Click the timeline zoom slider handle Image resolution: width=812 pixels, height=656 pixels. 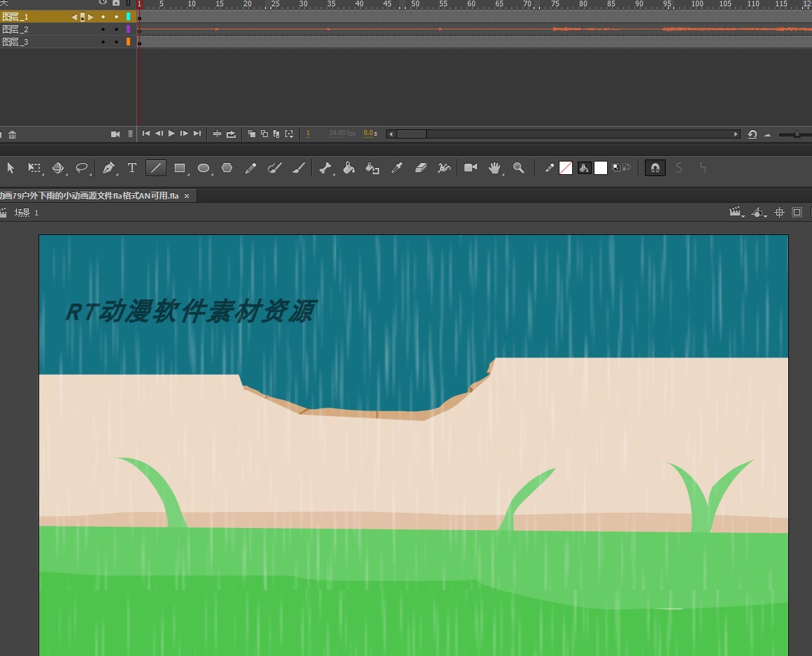(797, 134)
